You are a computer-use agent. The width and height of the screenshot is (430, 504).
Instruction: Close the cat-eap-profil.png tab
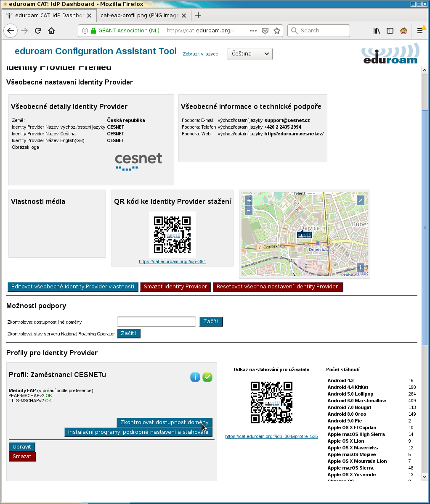pyautogui.click(x=183, y=16)
